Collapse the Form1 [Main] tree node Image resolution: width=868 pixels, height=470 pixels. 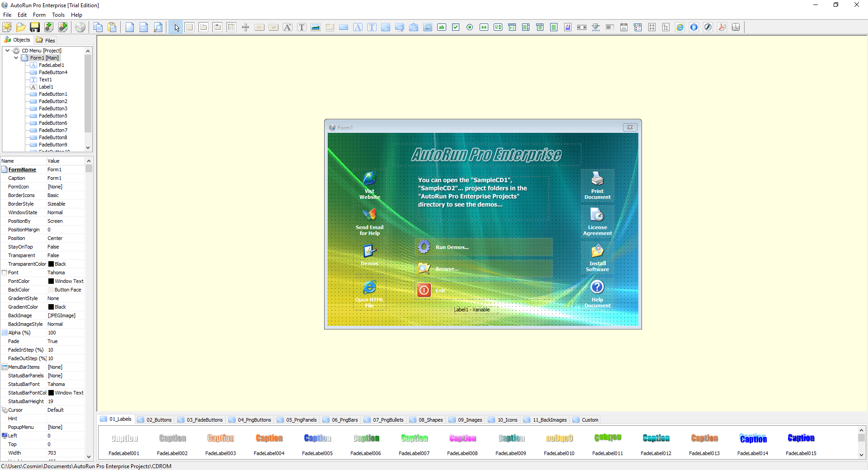click(x=16, y=58)
